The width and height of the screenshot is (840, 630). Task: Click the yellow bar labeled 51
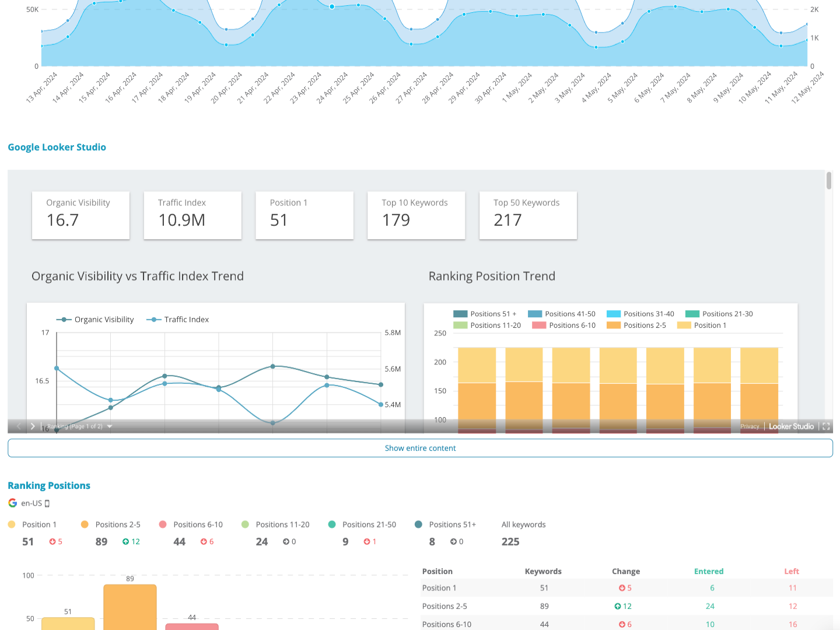click(68, 624)
